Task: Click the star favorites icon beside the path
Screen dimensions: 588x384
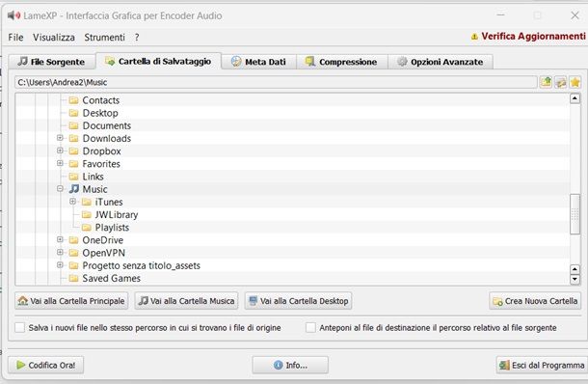Action: click(x=575, y=82)
